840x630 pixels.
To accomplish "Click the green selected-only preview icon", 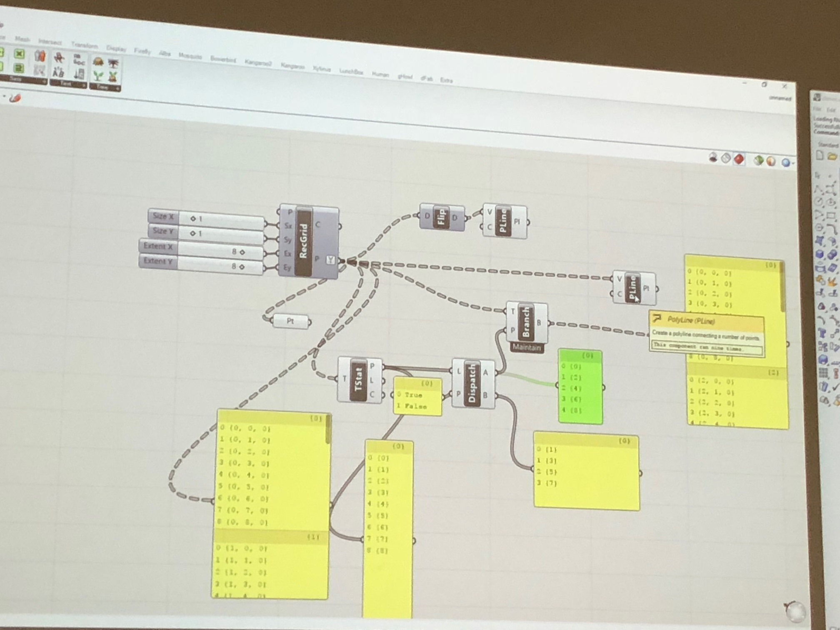I will (x=758, y=160).
